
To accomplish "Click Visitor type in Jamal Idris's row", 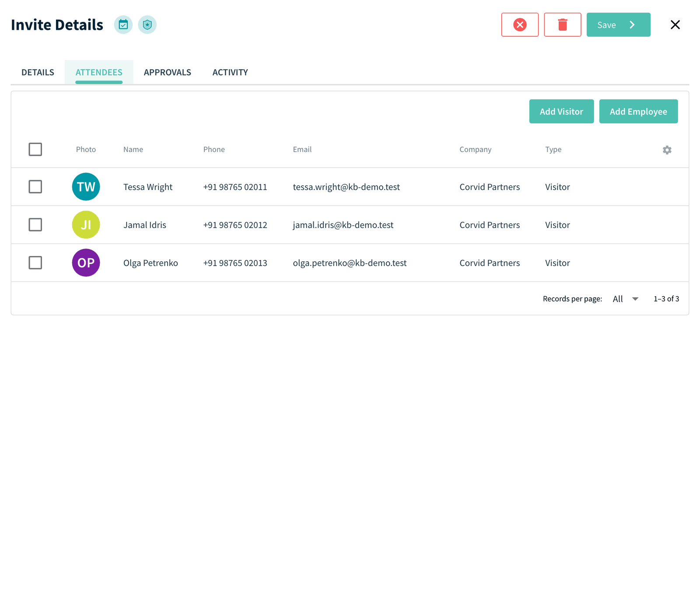I will point(557,225).
